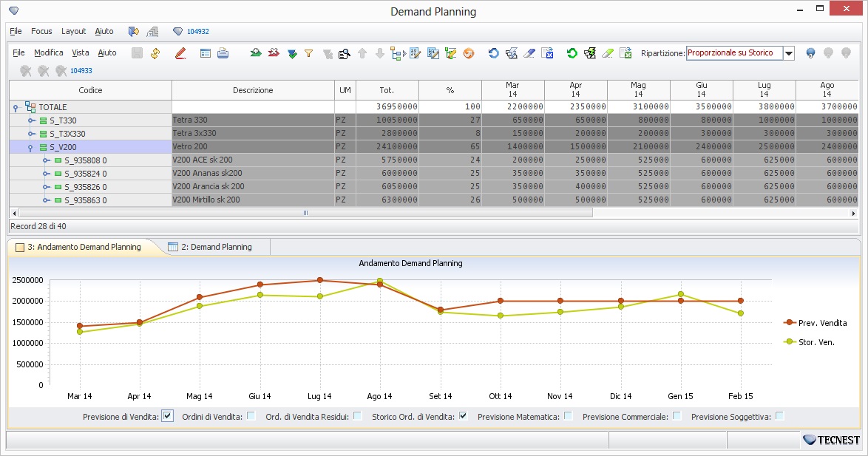Click the printer icon in the toolbar
The height and width of the screenshot is (456, 868).
[x=223, y=53]
